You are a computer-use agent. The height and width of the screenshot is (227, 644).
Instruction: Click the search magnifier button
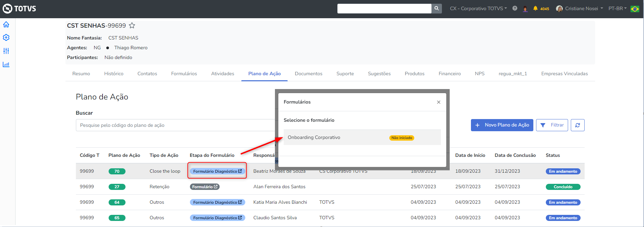[437, 8]
